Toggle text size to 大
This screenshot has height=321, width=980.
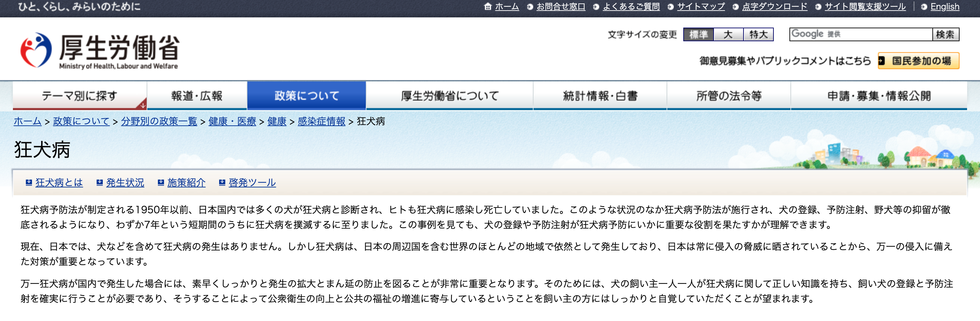tap(729, 34)
